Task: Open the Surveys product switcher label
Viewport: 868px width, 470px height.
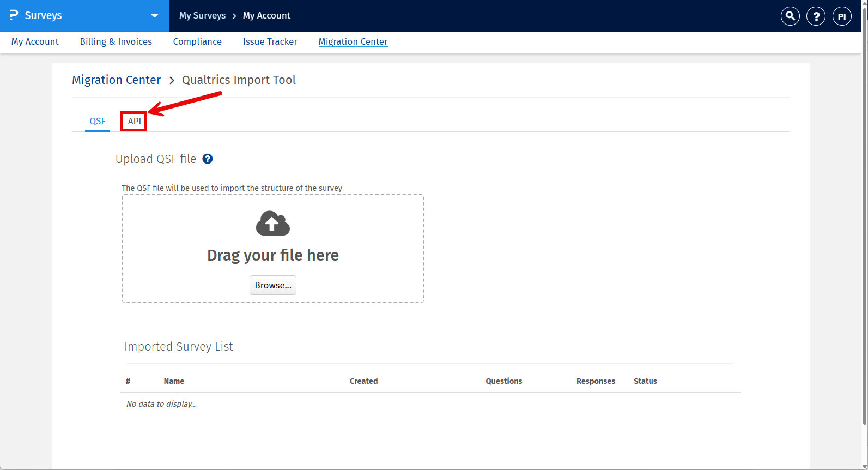Action: (x=43, y=15)
